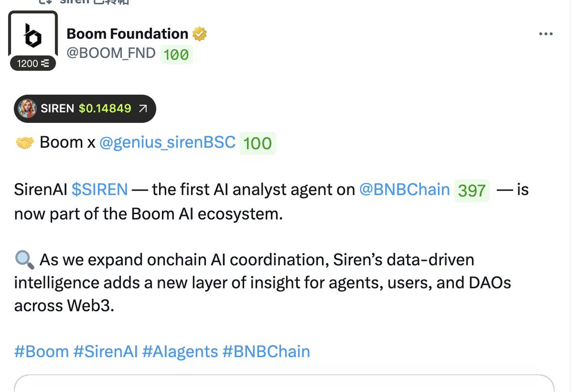Open the 1200 score badge under avatar
Viewport: 580px width, 392px height.
pyautogui.click(x=33, y=63)
